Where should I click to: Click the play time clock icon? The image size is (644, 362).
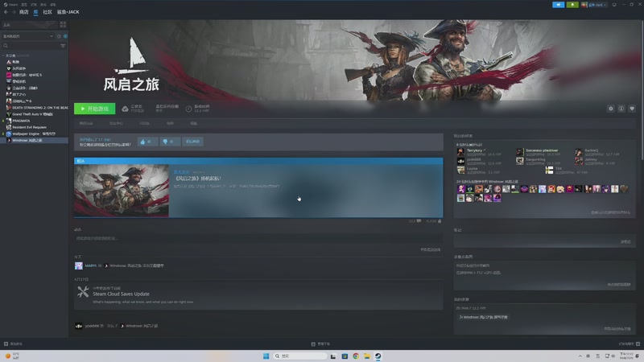(188, 109)
